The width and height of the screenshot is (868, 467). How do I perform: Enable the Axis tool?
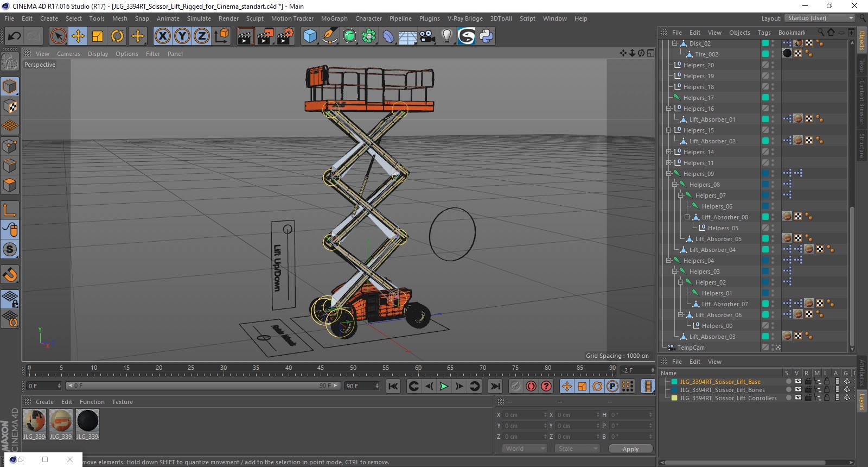[10, 210]
